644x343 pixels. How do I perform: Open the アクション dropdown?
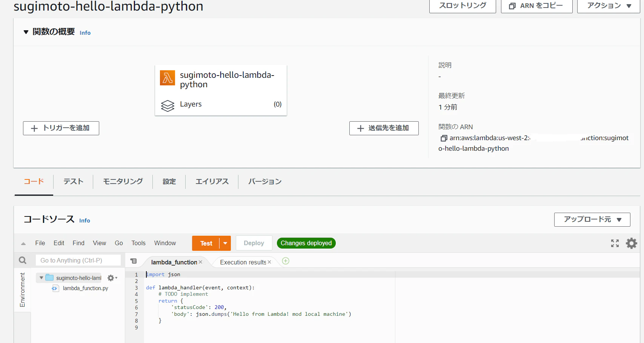tap(609, 6)
